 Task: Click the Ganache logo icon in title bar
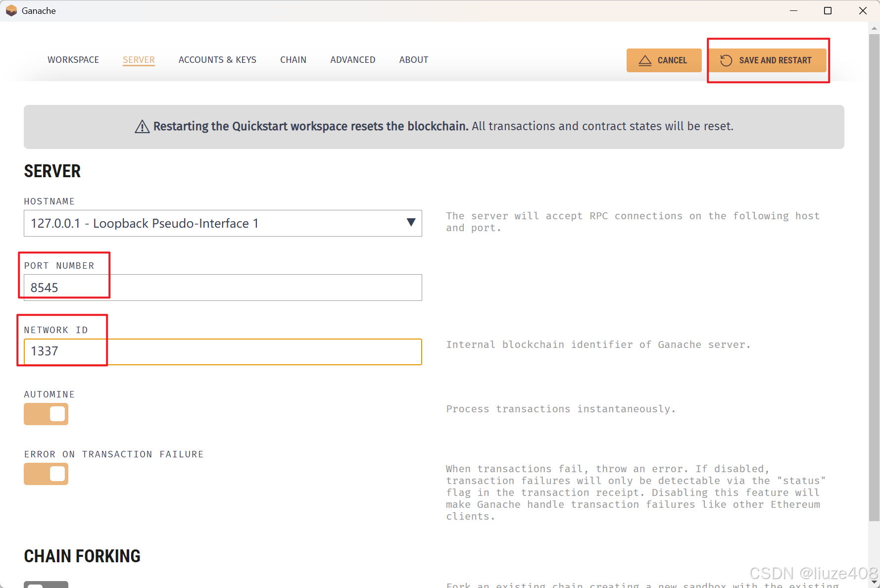tap(11, 11)
